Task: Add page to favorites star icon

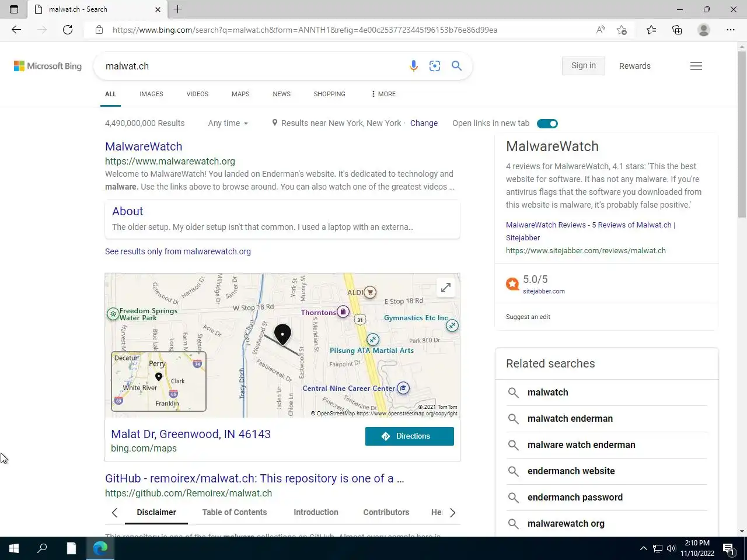Action: point(622,30)
